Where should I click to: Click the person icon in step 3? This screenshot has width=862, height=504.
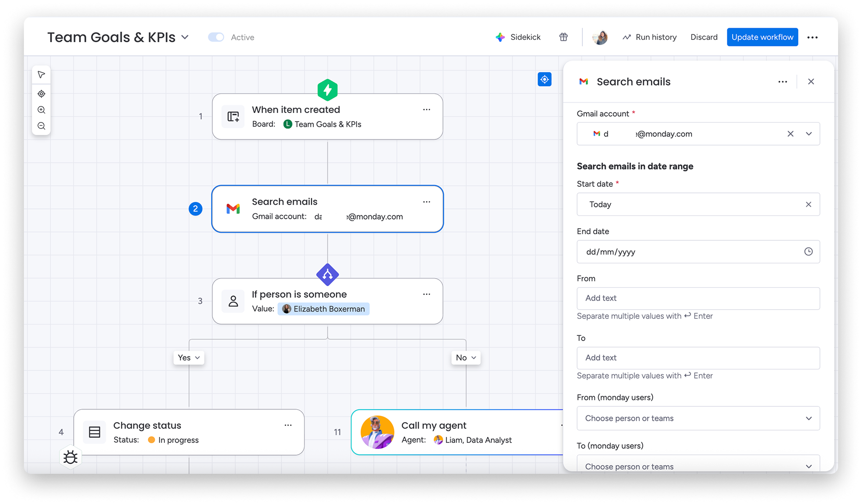[x=233, y=301]
